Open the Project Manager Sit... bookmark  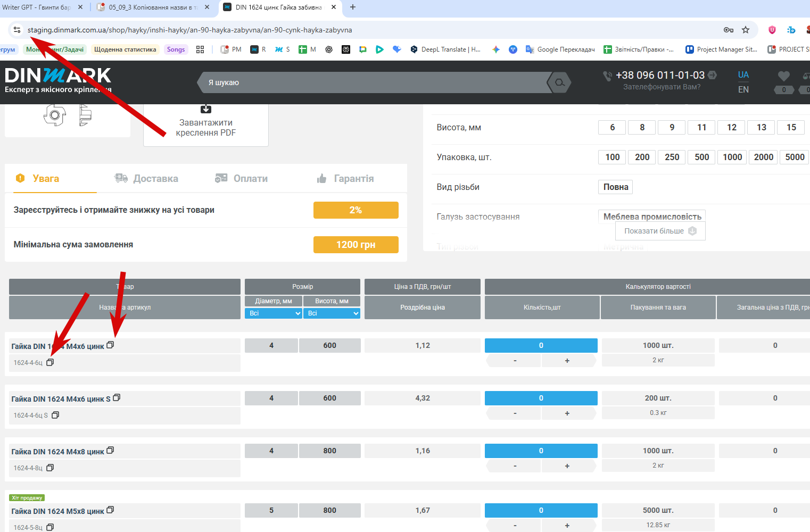point(722,49)
